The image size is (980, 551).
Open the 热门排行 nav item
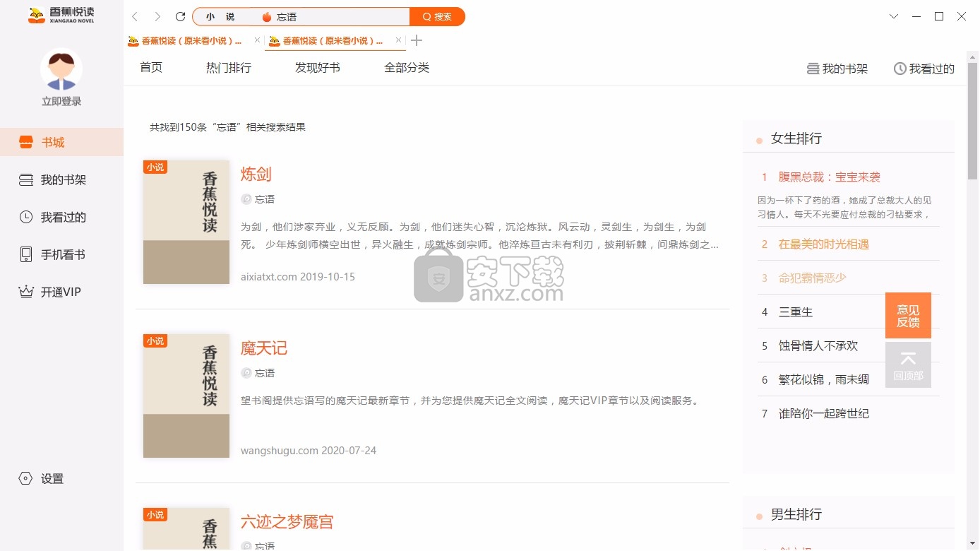coord(229,67)
